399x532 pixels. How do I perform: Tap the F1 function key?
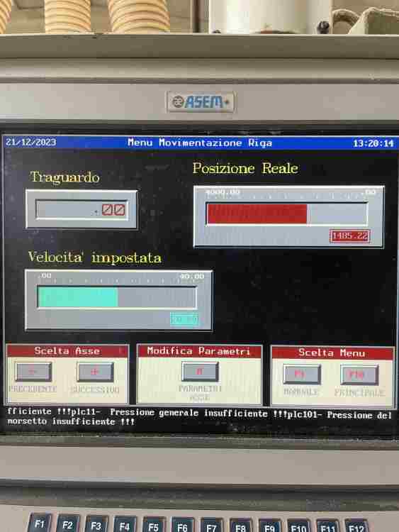(x=40, y=524)
